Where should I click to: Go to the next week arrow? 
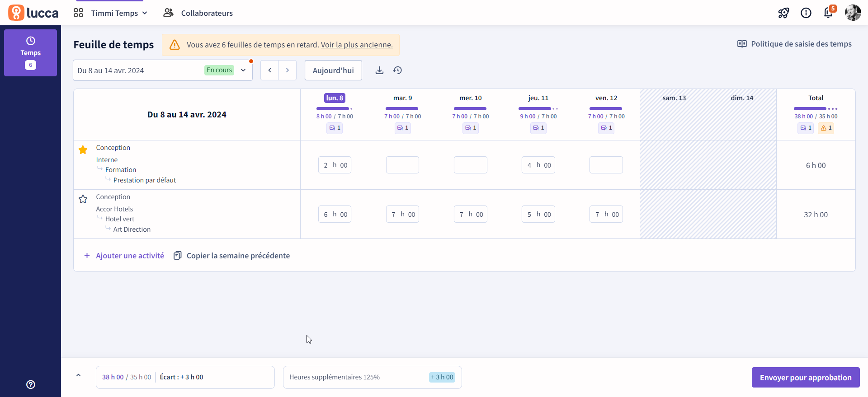pyautogui.click(x=287, y=70)
